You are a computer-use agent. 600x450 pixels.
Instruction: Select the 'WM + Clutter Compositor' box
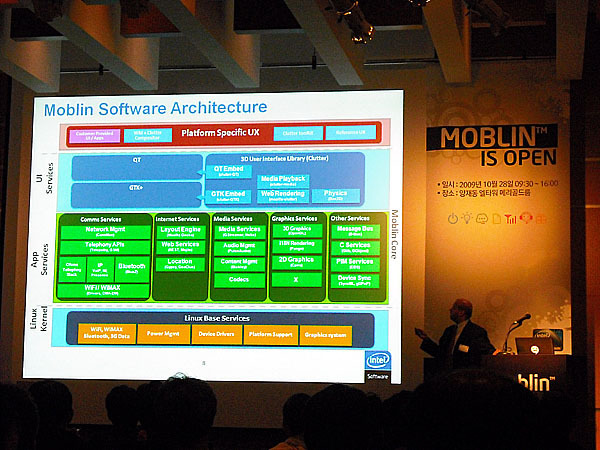(x=148, y=135)
